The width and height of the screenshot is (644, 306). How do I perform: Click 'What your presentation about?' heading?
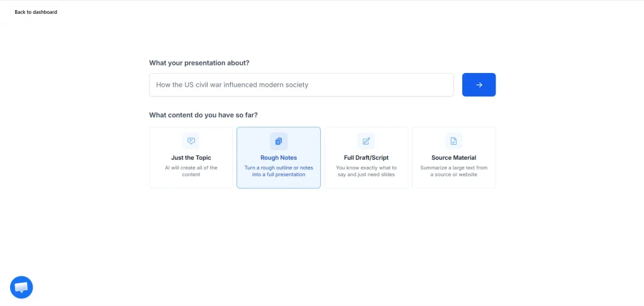pyautogui.click(x=199, y=63)
